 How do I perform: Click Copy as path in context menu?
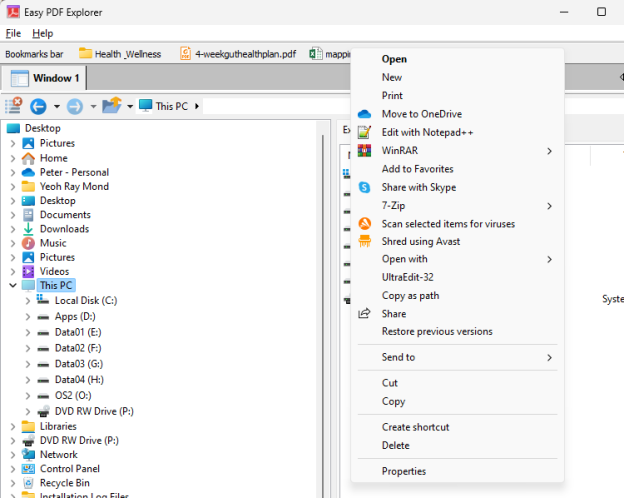410,296
